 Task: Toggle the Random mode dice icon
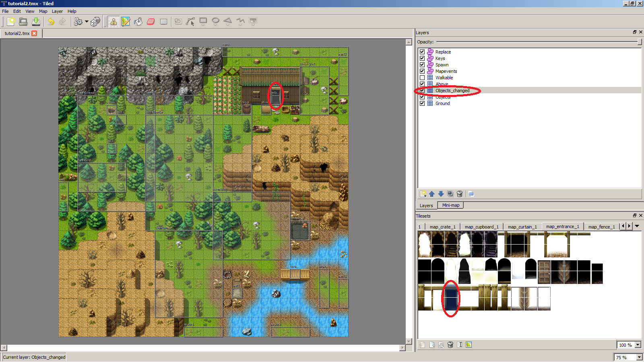pos(95,21)
